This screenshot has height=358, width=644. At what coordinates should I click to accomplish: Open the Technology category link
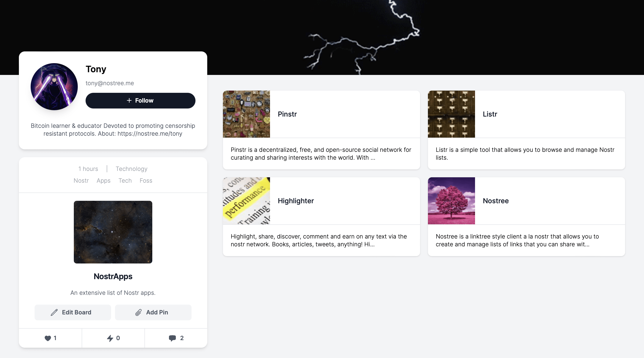[131, 169]
